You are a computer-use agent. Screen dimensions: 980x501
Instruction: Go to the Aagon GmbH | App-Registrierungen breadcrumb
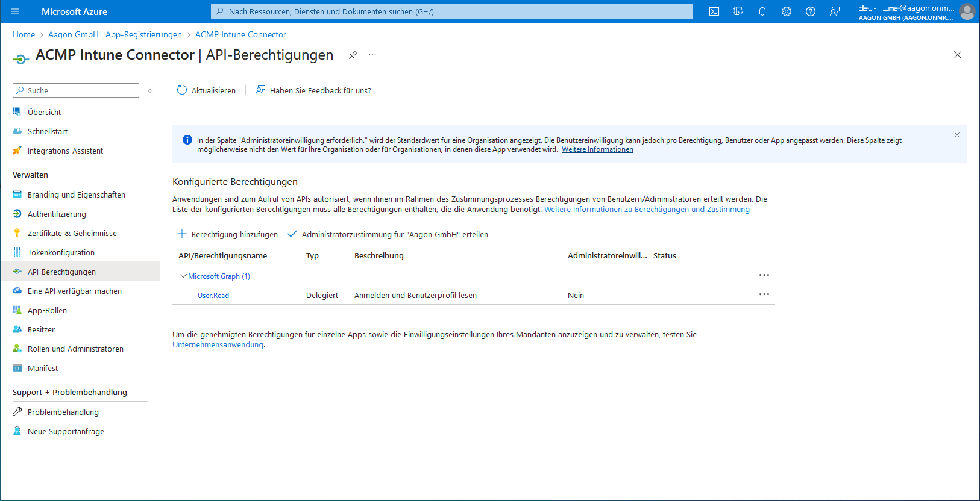[x=115, y=34]
